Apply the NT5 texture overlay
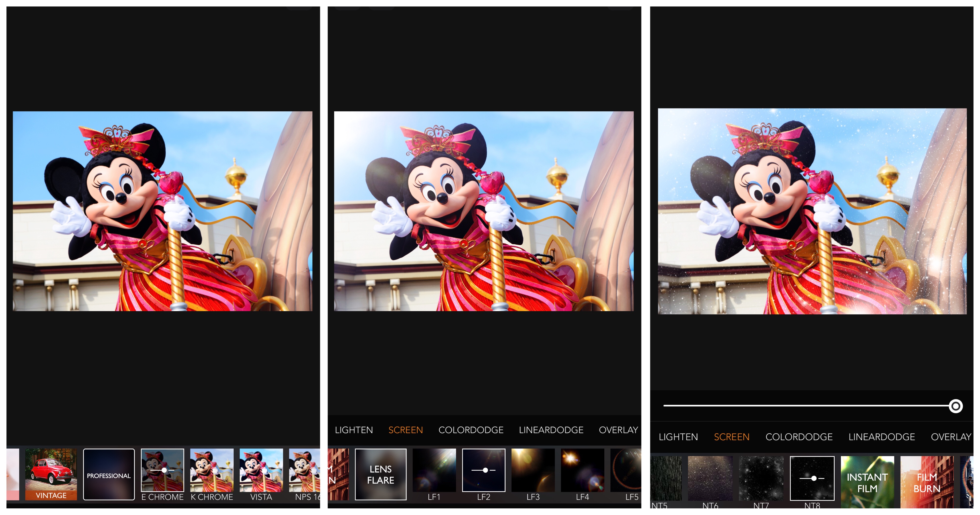 pyautogui.click(x=666, y=478)
